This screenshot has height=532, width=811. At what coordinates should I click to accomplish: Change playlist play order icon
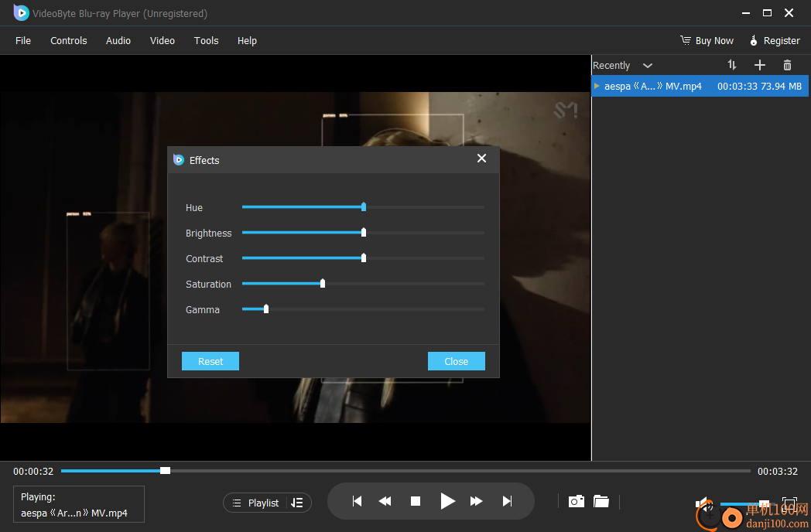297,503
